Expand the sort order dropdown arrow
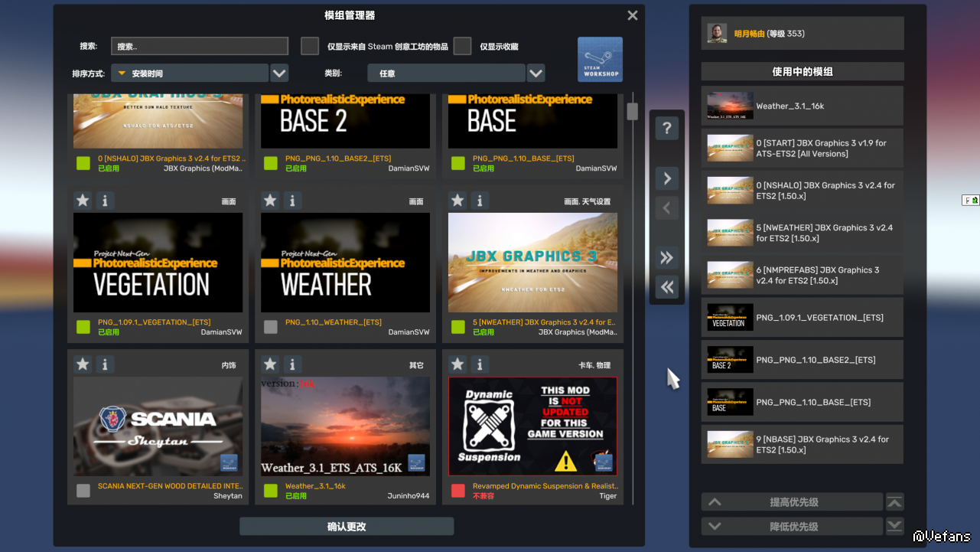The width and height of the screenshot is (980, 552). coord(279,73)
